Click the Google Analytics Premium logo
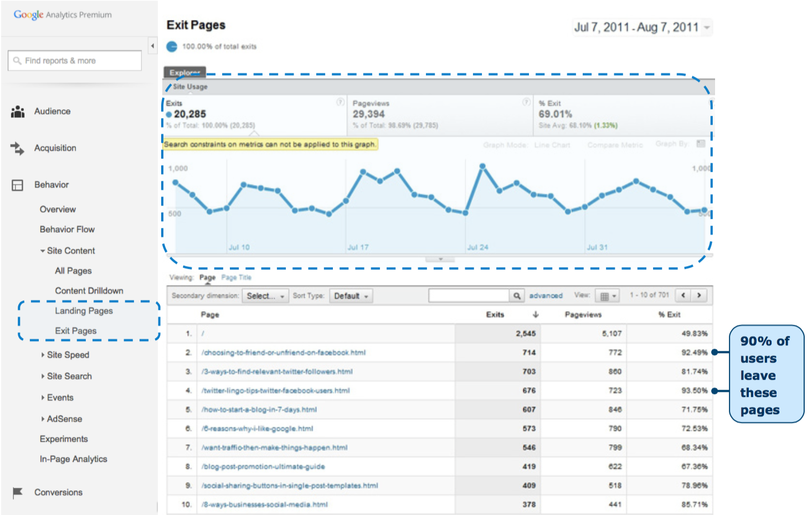This screenshot has width=812, height=515. point(63,15)
